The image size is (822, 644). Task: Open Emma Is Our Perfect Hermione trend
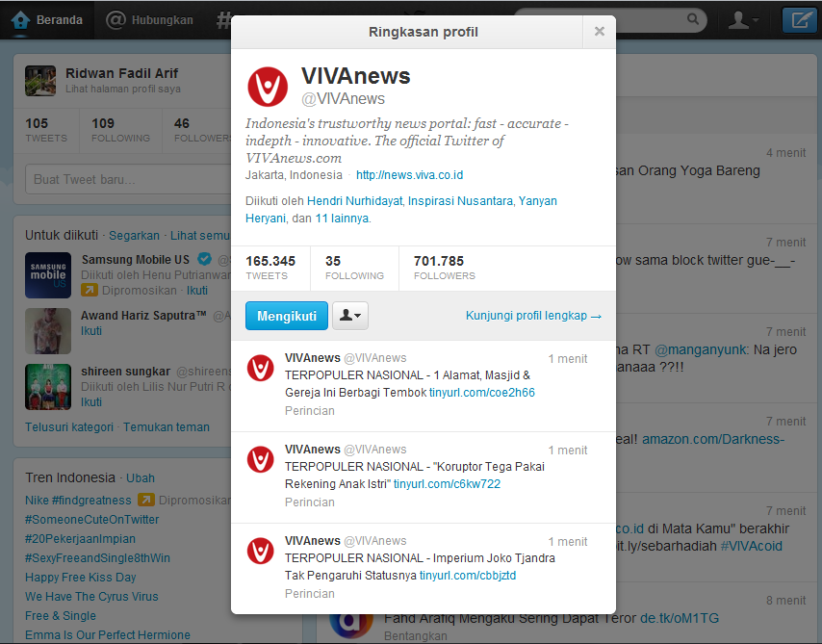pyautogui.click(x=108, y=635)
